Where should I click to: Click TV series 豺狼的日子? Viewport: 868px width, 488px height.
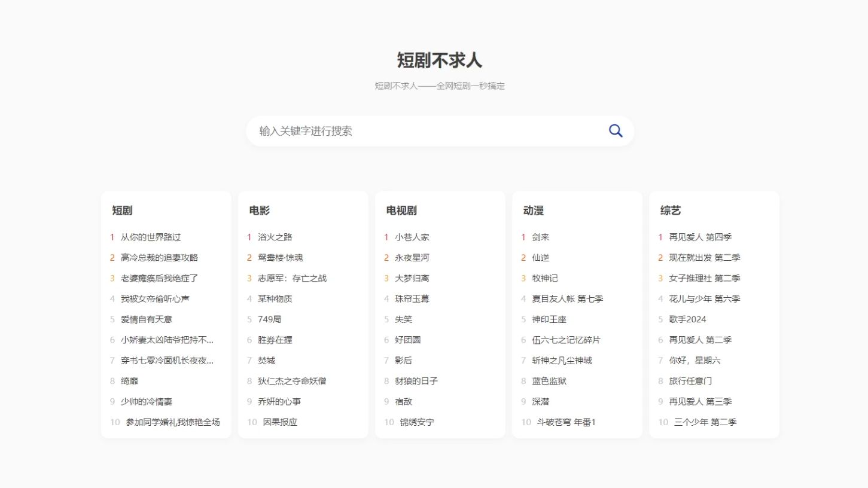point(416,381)
